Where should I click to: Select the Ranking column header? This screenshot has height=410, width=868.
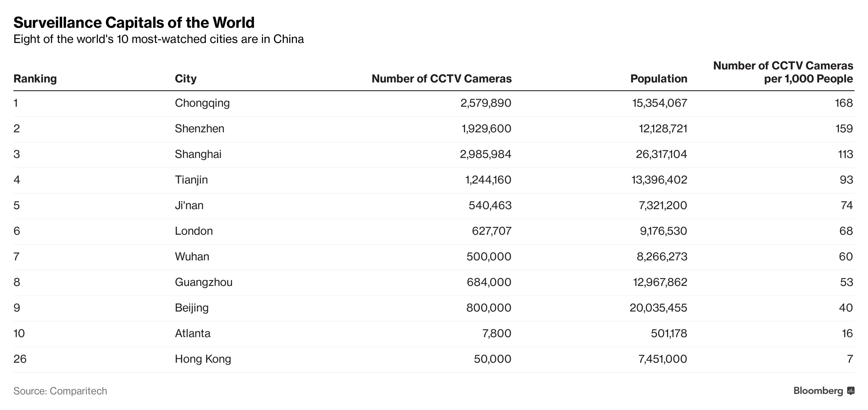click(35, 78)
